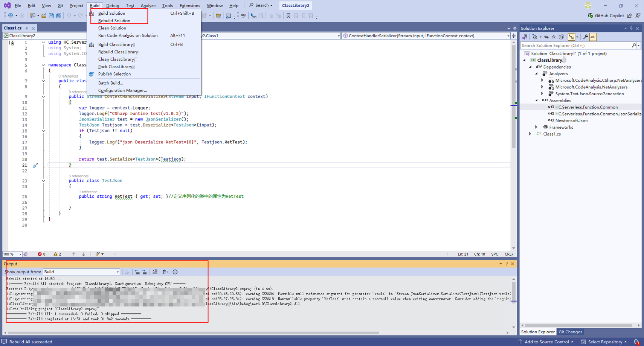
Task: Open the Show output from dropdown
Action: (81, 272)
